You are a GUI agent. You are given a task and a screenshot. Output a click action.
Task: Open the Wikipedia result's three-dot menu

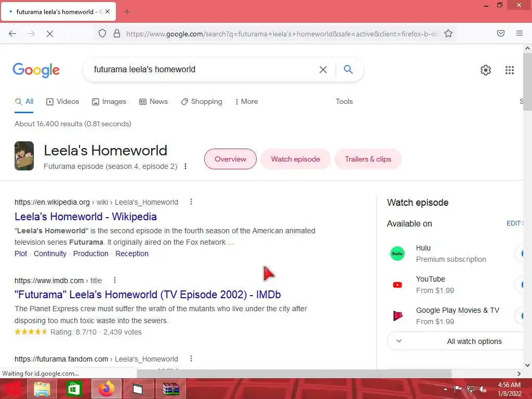click(x=191, y=202)
